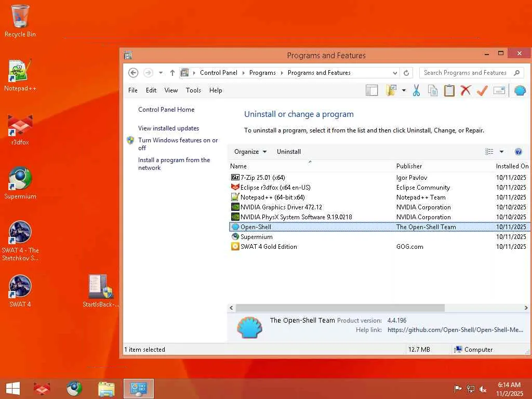The height and width of the screenshot is (399, 532).
Task: Select NVIDIA Graphics Driver 472.12 entry
Action: point(380,207)
